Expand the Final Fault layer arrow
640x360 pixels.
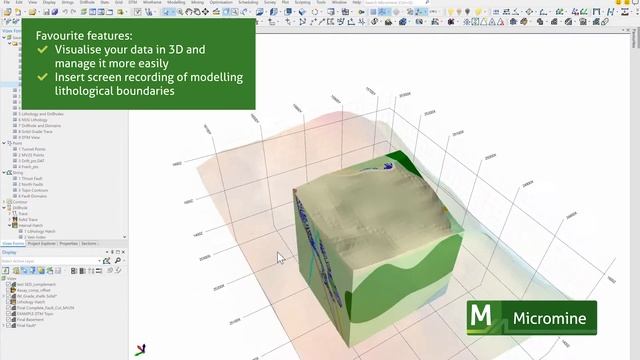coord(4,326)
